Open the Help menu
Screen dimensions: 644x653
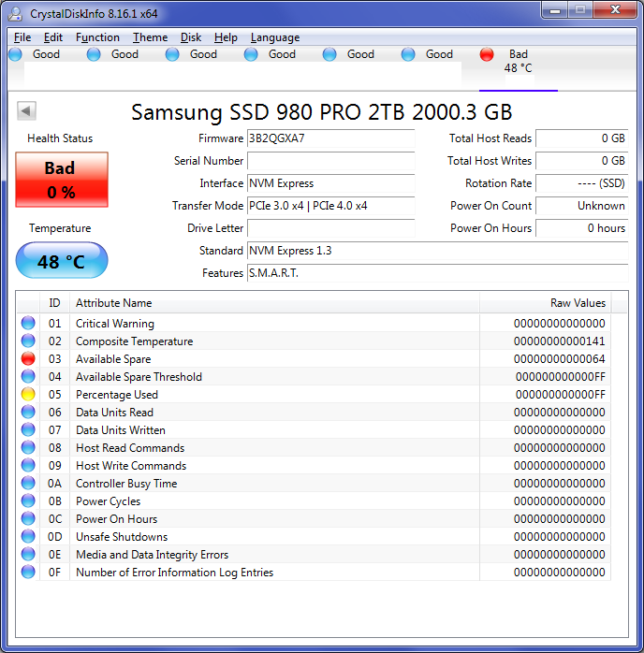[226, 37]
